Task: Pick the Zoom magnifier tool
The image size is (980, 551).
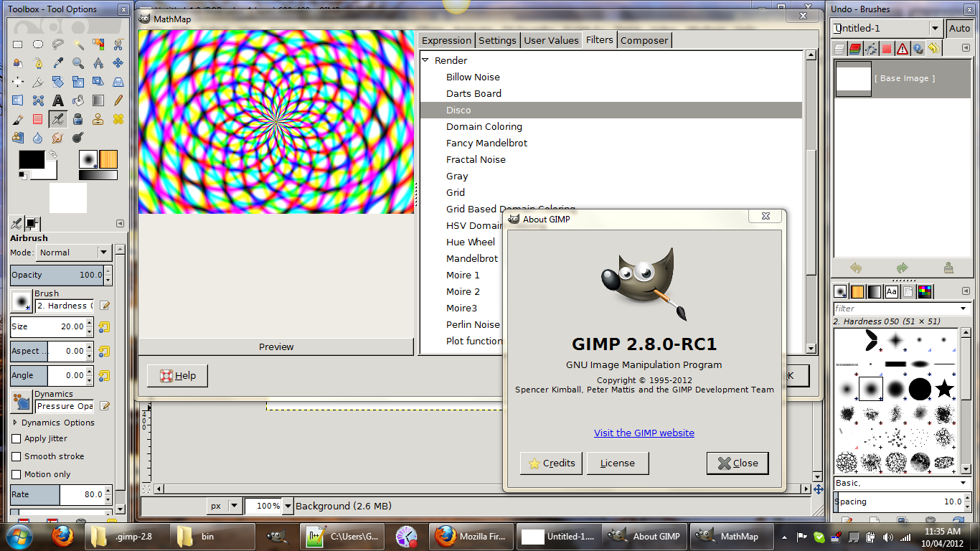Action: click(x=78, y=63)
